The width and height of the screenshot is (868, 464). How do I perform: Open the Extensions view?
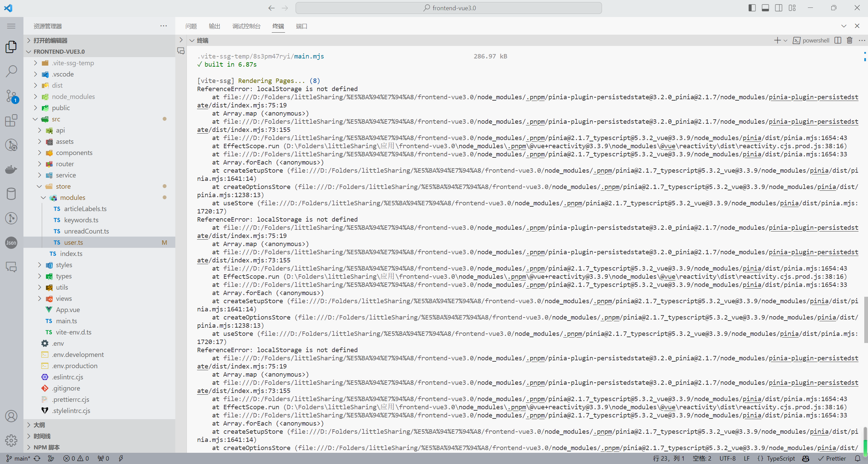coord(11,120)
